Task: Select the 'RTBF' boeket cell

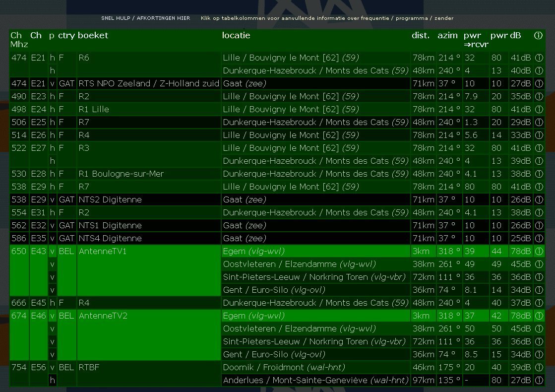Action: tap(149, 374)
